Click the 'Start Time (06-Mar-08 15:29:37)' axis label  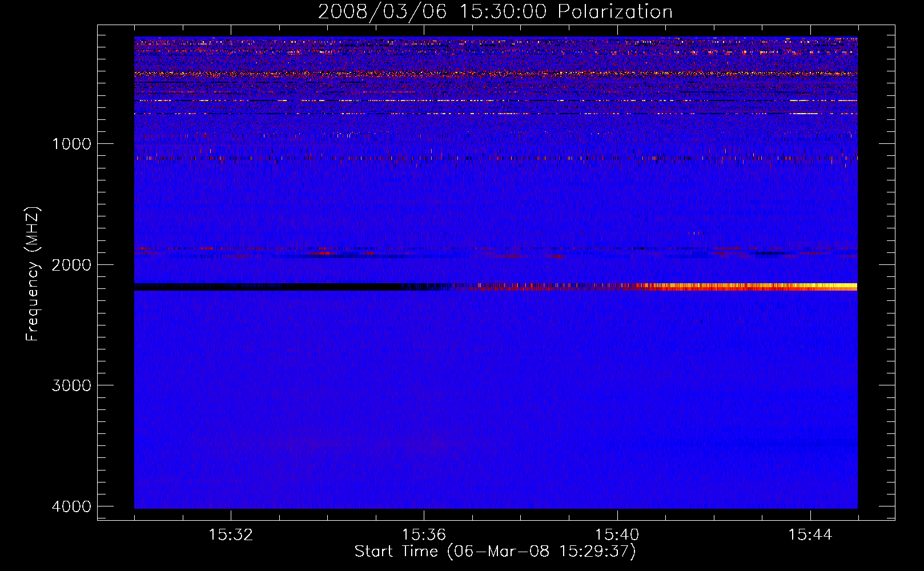coord(495,552)
